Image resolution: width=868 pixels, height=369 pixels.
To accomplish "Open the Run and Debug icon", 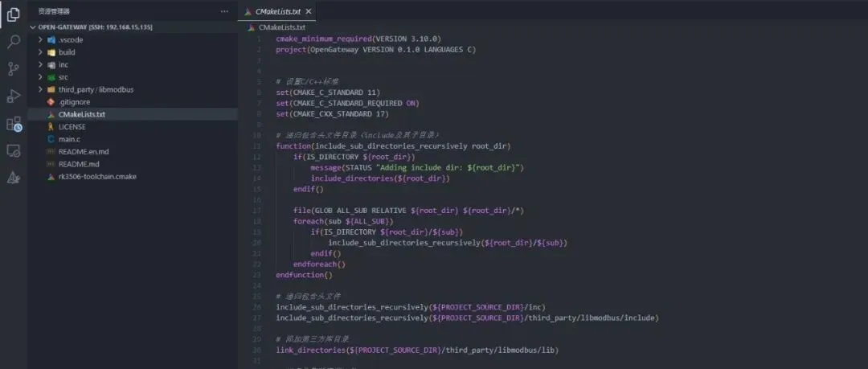I will [x=14, y=96].
